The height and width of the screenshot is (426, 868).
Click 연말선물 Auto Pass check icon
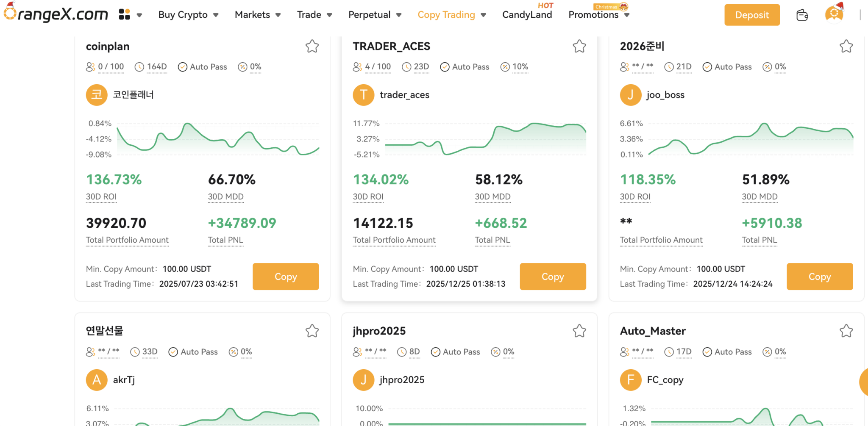[173, 352]
